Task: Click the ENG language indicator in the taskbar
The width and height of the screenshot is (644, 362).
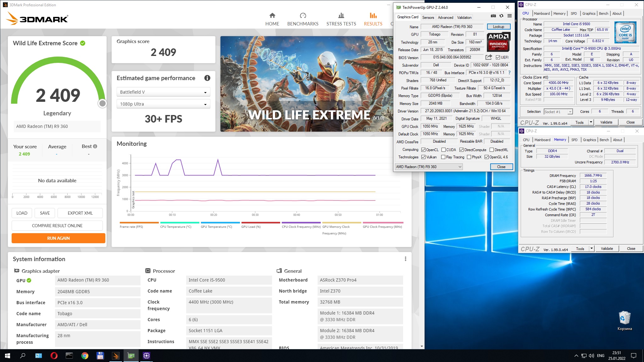Action: coord(601,356)
